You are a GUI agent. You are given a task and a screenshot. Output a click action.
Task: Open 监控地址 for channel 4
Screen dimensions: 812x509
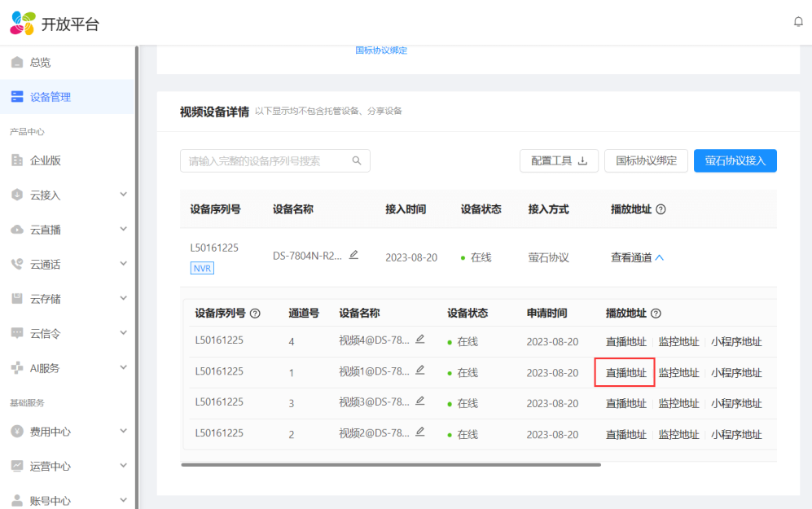click(x=679, y=342)
